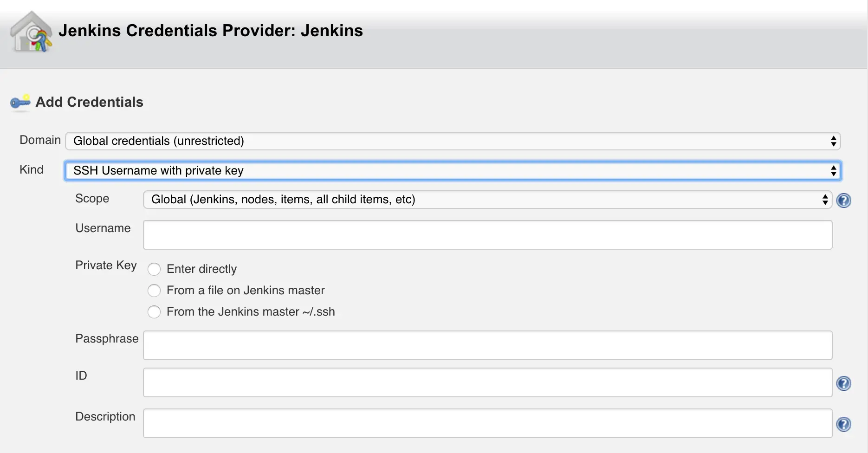Click the Jenkins Credentials Provider: Jenkins title
868x453 pixels.
point(211,31)
